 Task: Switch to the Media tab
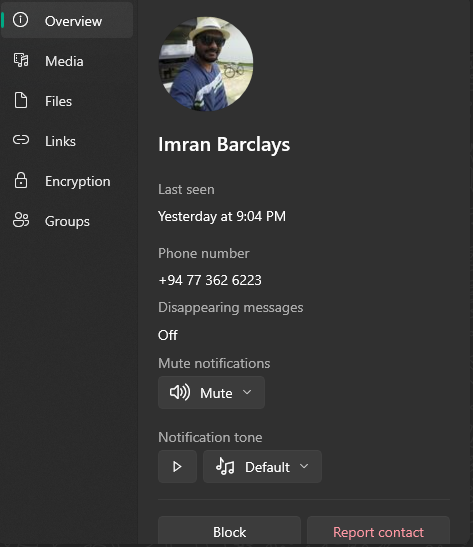pyautogui.click(x=67, y=61)
